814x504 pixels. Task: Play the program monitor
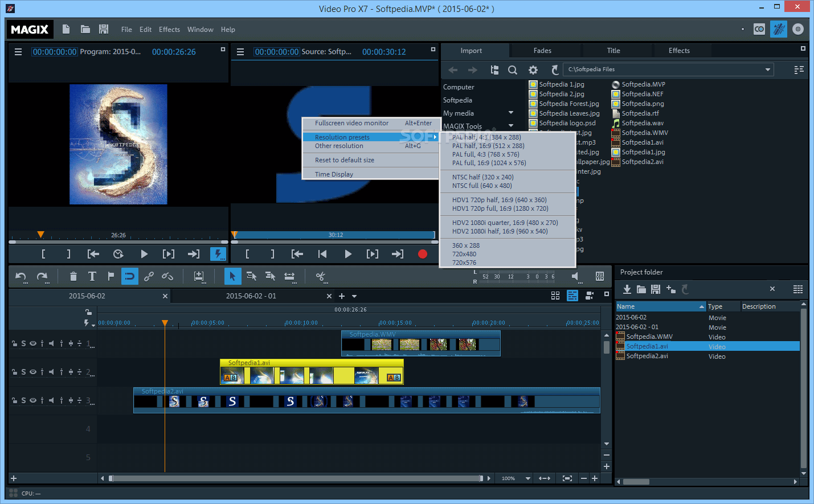144,254
